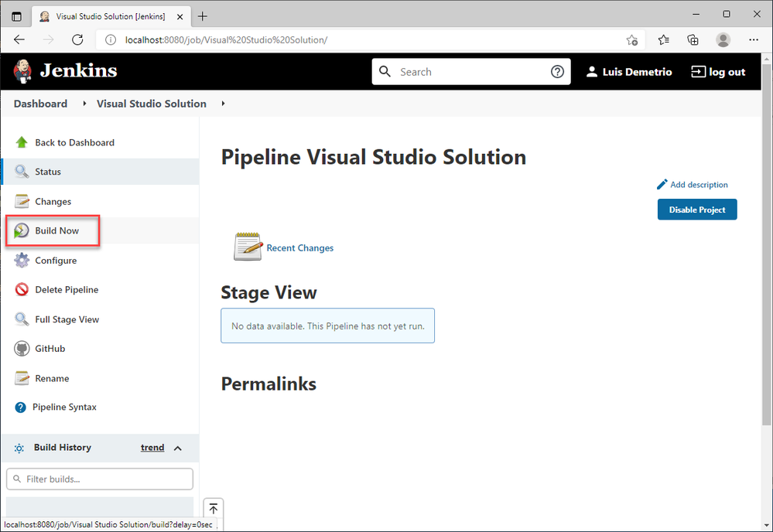Image resolution: width=773 pixels, height=532 pixels.
Task: Click the Jenkins search field
Action: (470, 72)
